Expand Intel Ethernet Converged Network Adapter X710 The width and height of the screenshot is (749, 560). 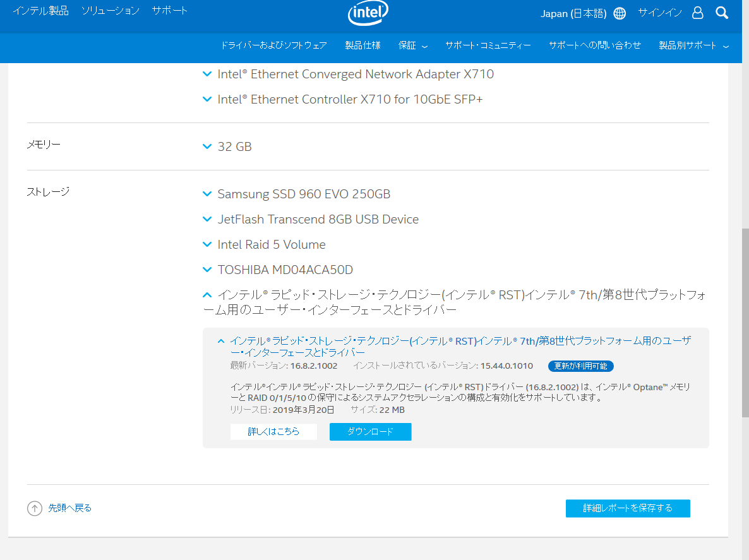click(348, 74)
